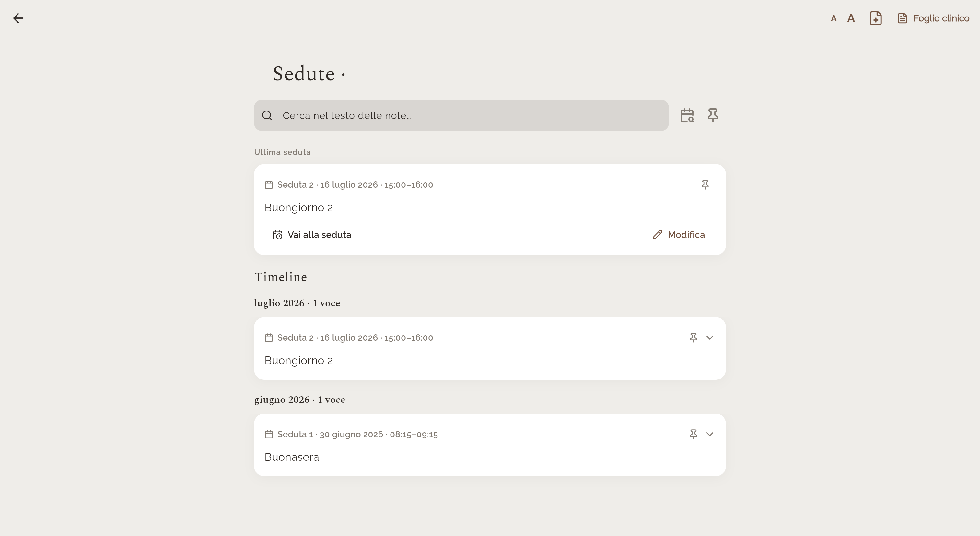The image size is (980, 536).
Task: Select the luglio 2026 month header
Action: tap(297, 303)
